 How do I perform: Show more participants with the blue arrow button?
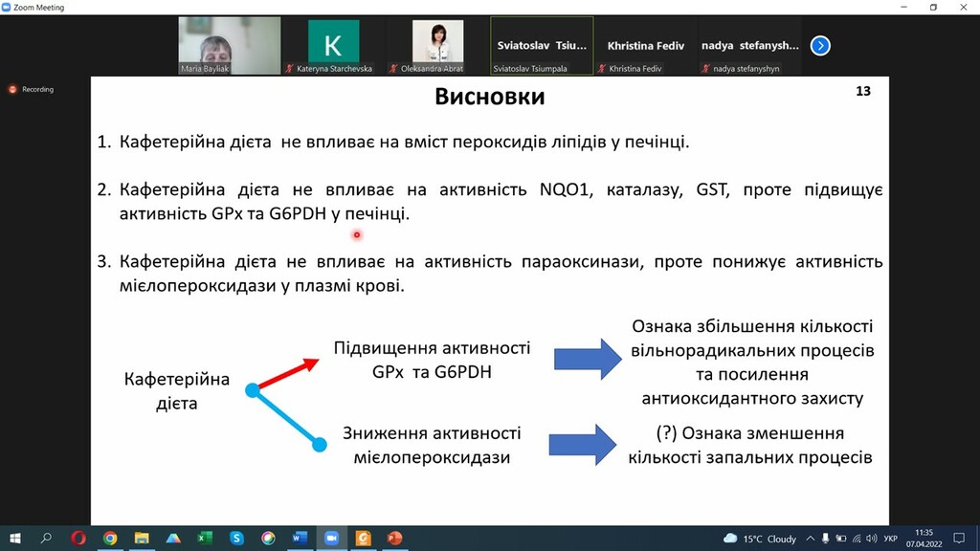(820, 46)
